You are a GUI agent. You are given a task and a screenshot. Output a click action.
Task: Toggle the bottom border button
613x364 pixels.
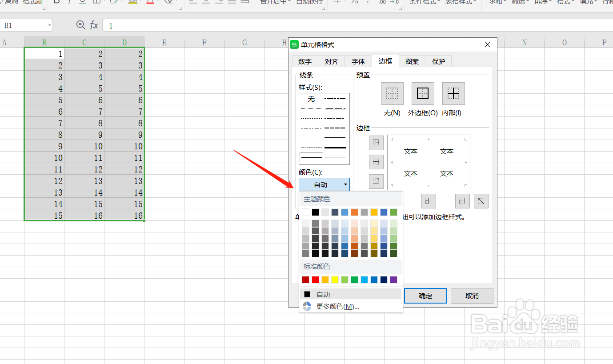(x=376, y=181)
